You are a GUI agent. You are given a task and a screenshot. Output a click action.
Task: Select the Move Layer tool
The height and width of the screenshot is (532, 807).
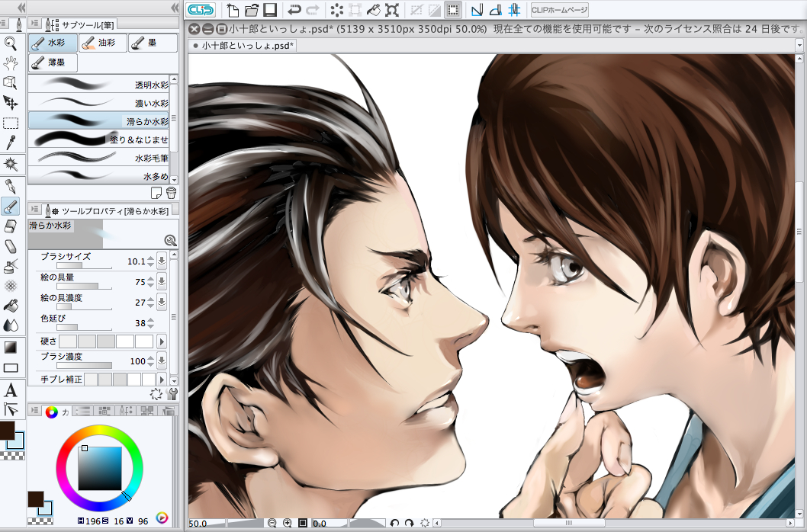click(x=10, y=103)
